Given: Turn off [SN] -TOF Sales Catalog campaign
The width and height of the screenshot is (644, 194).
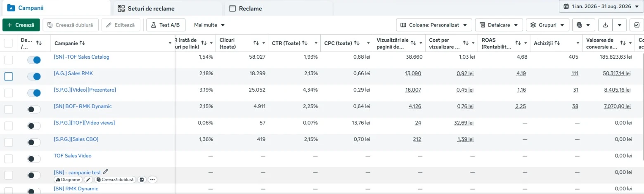Looking at the screenshot, I should tap(34, 60).
